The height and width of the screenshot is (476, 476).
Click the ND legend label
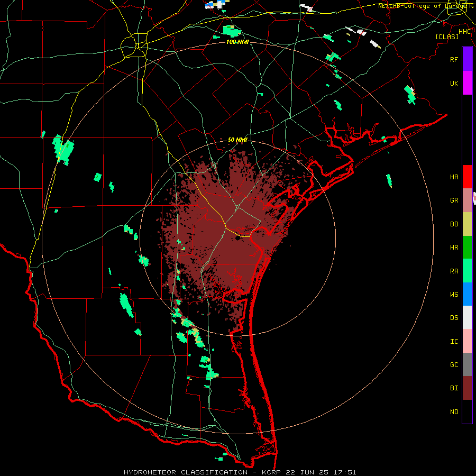point(454,412)
